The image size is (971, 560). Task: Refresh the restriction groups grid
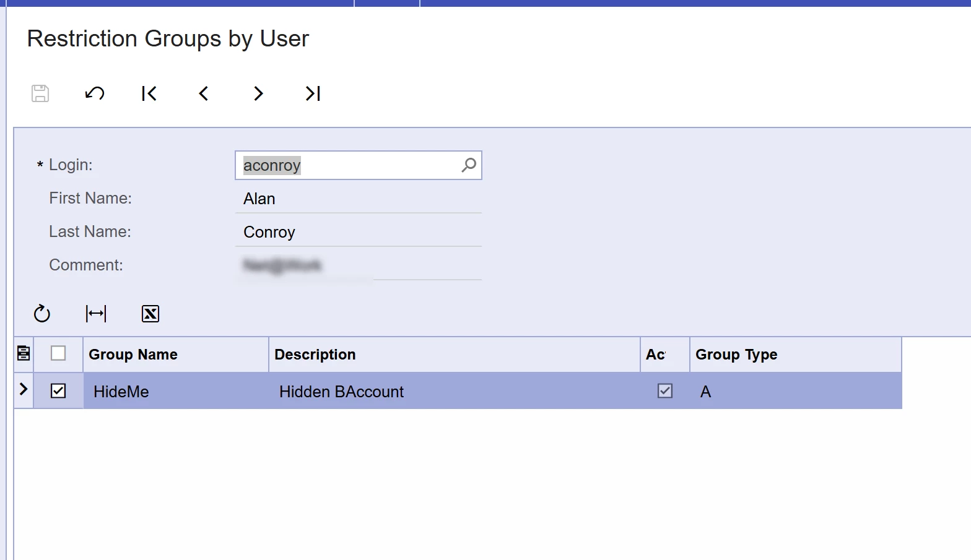click(x=41, y=314)
